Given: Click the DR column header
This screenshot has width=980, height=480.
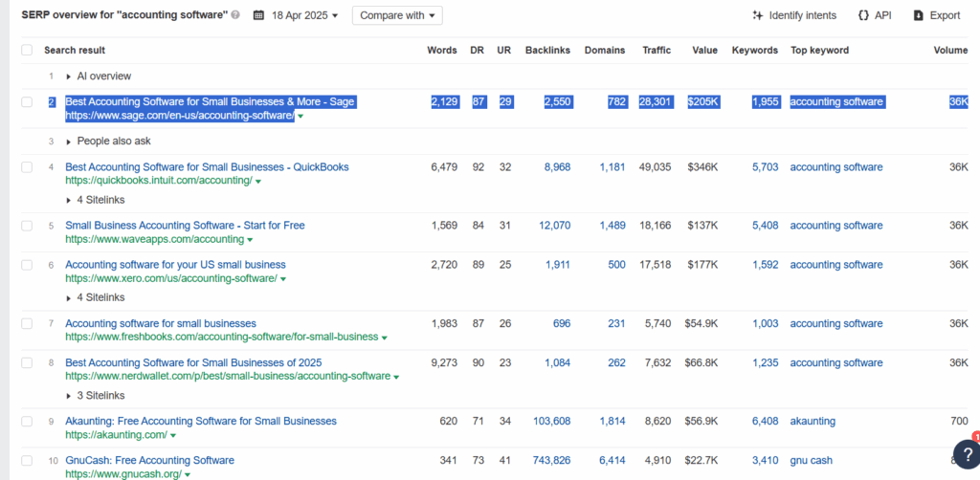Looking at the screenshot, I should pyautogui.click(x=477, y=51).
